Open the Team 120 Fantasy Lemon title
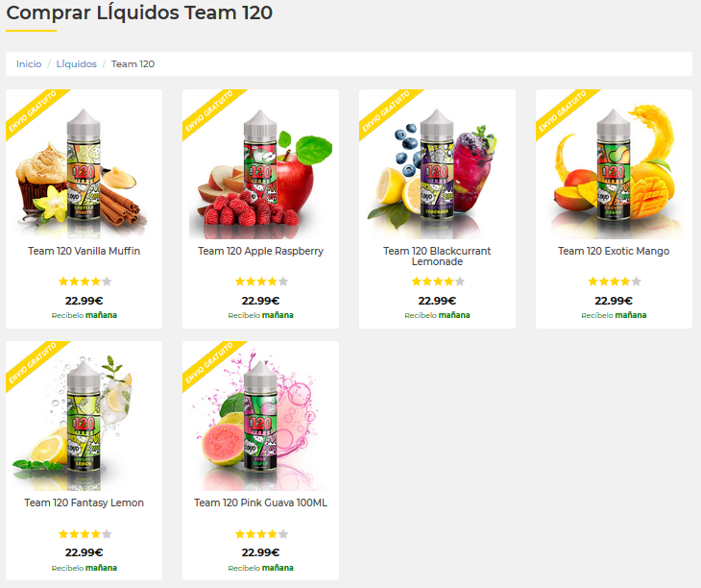701x588 pixels. tap(85, 502)
